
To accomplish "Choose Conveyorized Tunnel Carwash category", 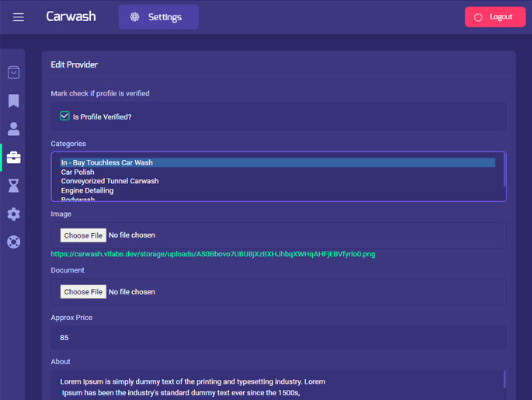I will click(110, 181).
